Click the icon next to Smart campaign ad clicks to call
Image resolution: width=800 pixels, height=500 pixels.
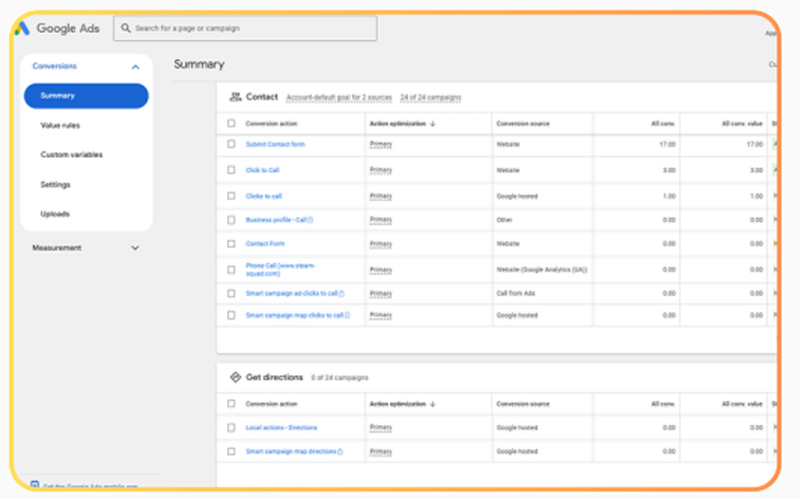(342, 293)
